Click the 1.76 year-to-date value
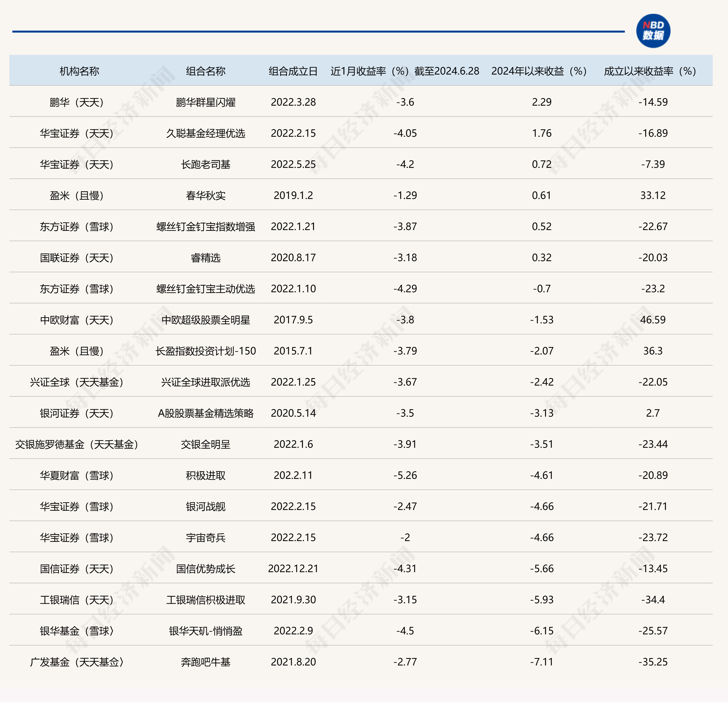 coord(542,133)
